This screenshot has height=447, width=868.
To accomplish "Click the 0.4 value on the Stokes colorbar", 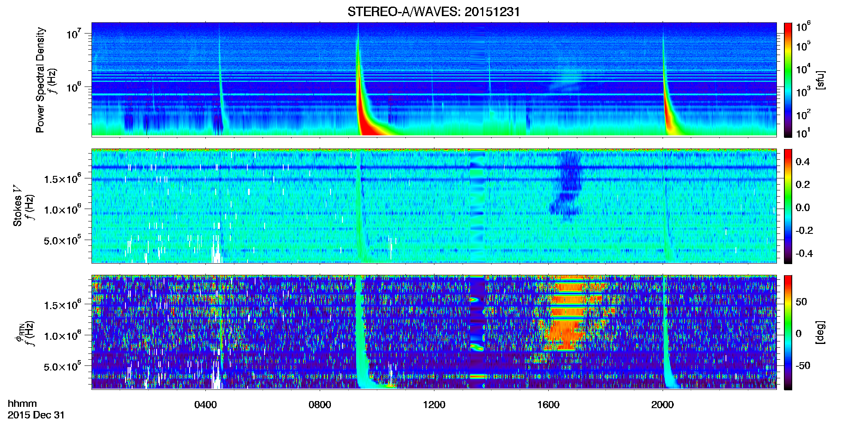I will tap(803, 162).
